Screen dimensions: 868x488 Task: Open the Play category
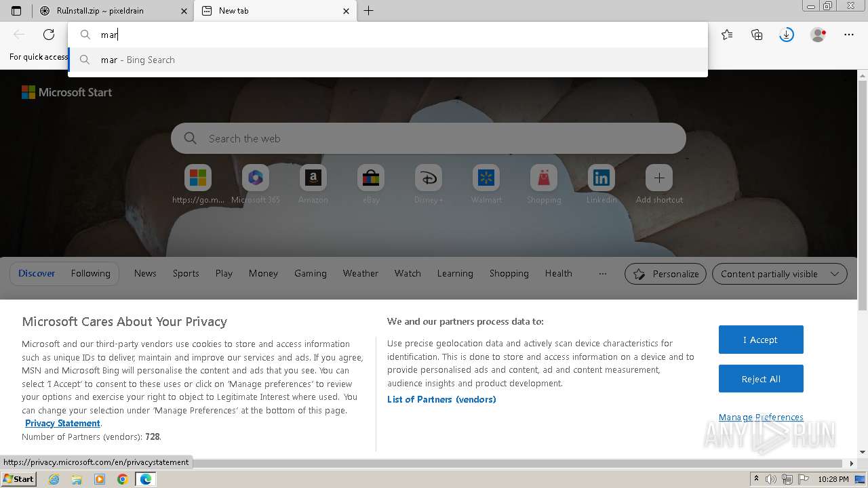[224, 273]
